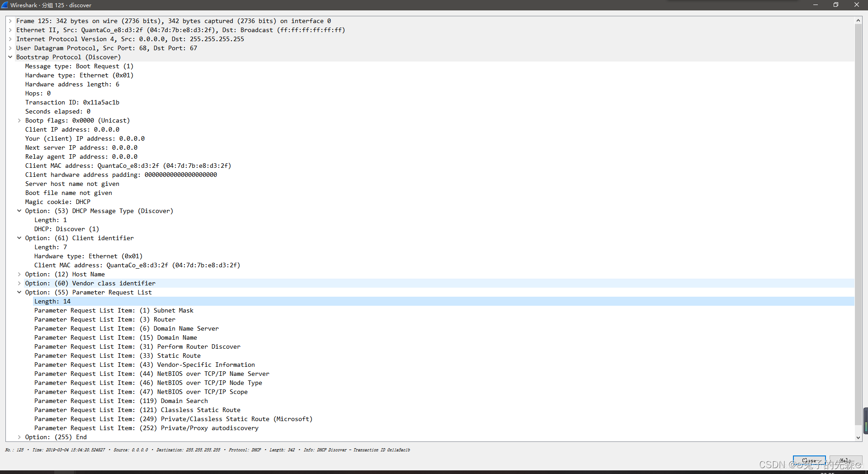Click the Close button

tap(809, 461)
